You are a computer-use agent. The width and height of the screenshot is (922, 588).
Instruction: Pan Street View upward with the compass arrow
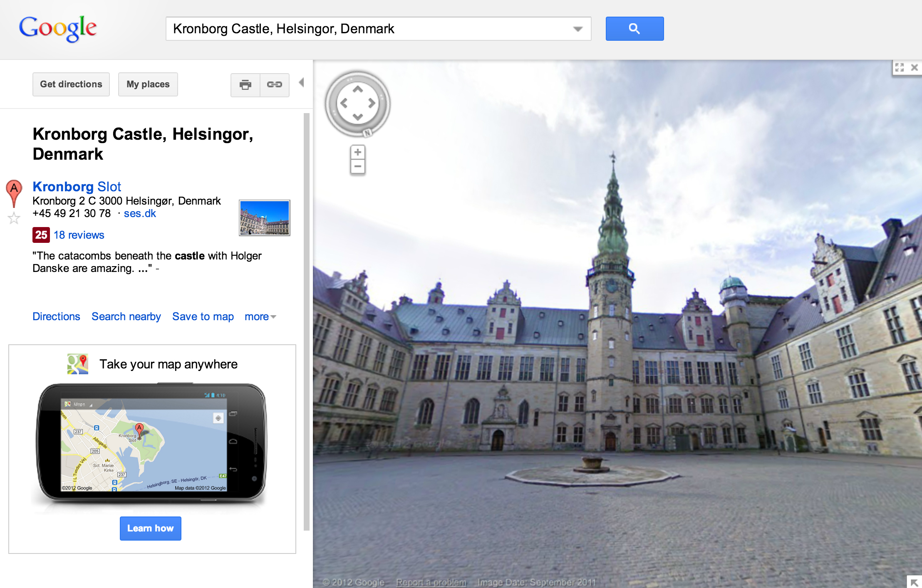(358, 89)
